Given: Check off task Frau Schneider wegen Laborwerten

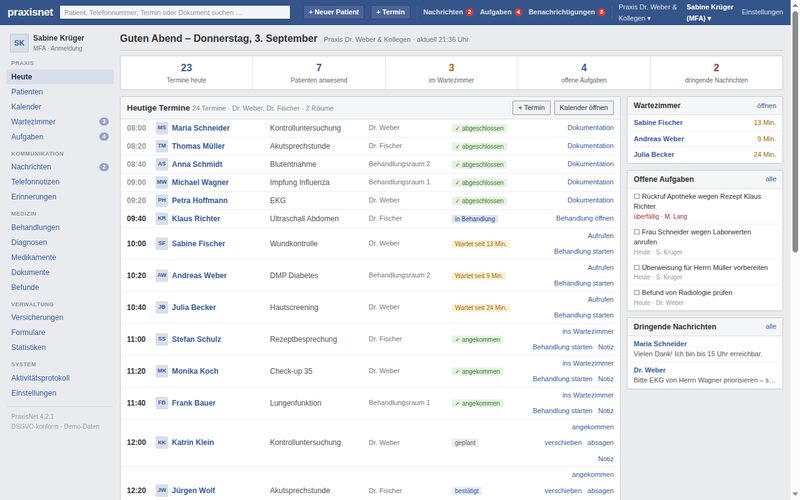Looking at the screenshot, I should click(x=637, y=232).
